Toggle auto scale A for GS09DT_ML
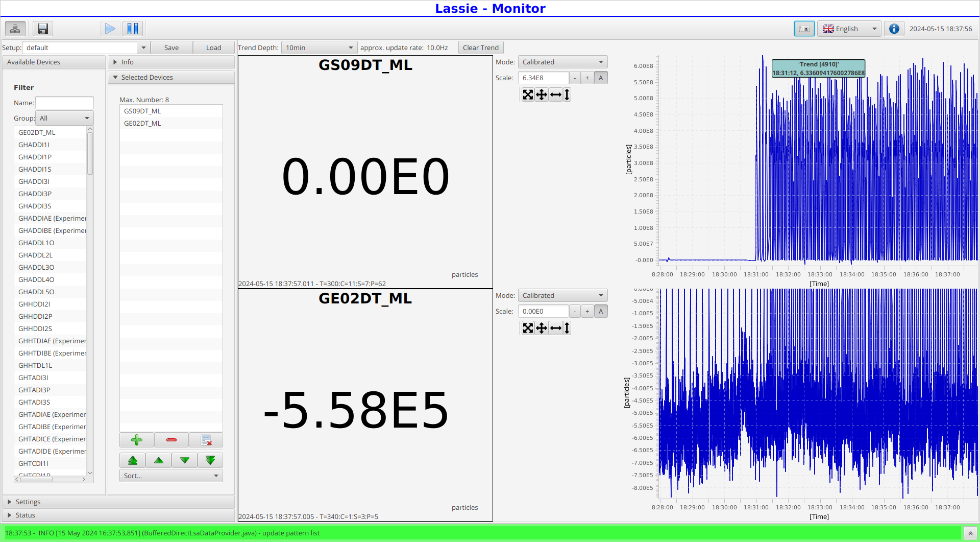The height and width of the screenshot is (542, 980). point(601,78)
